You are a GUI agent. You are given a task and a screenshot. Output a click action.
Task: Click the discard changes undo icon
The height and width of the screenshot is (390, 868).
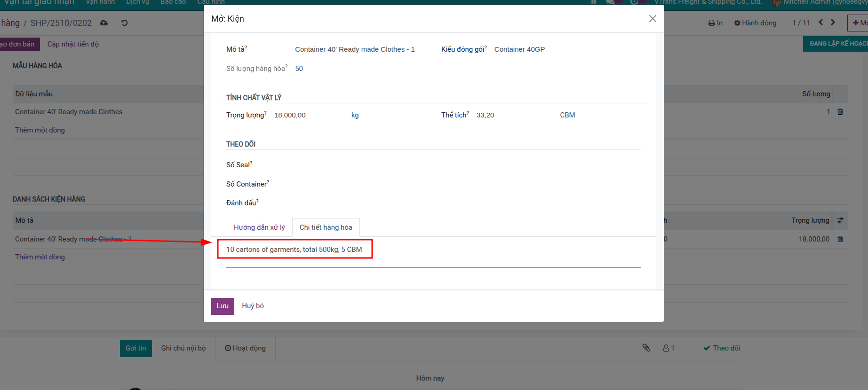click(x=124, y=23)
